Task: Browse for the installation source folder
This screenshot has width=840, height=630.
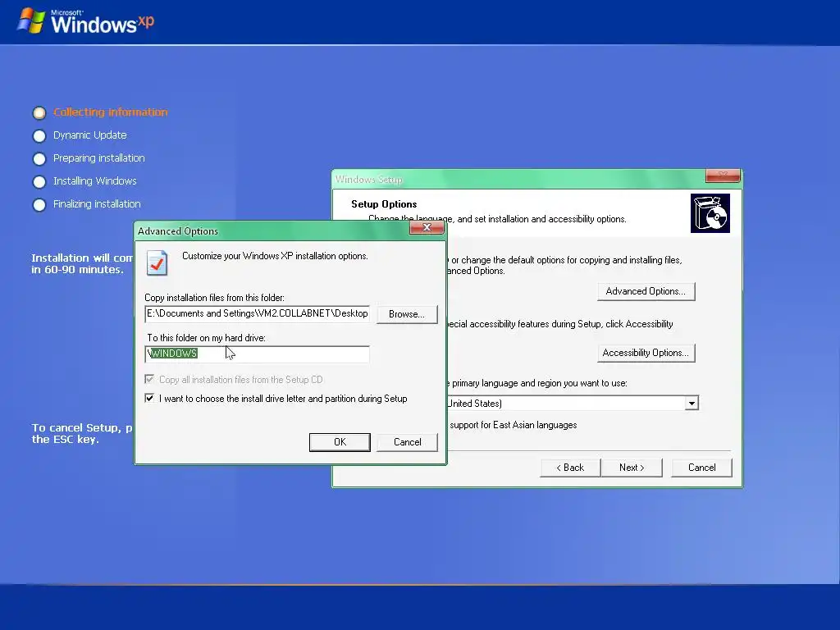Action: (407, 314)
